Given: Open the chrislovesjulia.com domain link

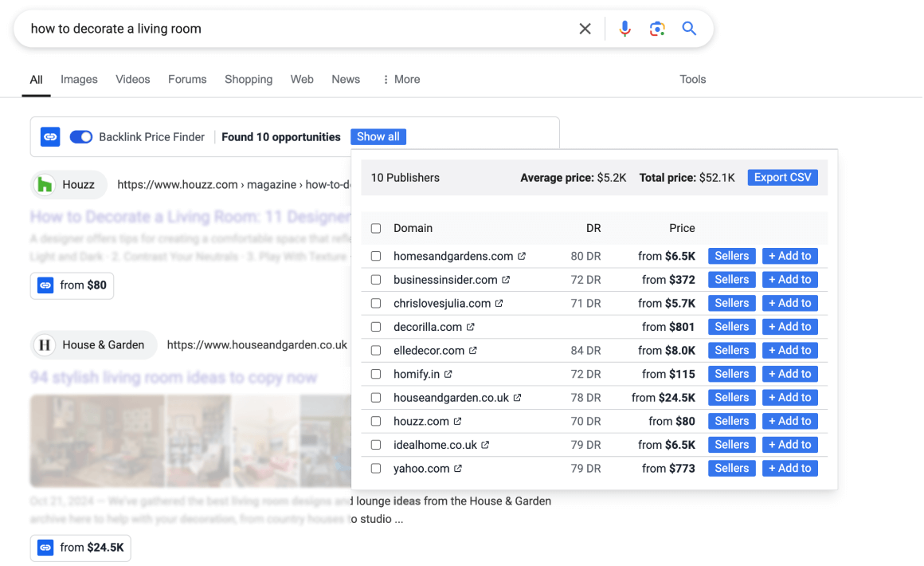Looking at the screenshot, I should [x=442, y=303].
